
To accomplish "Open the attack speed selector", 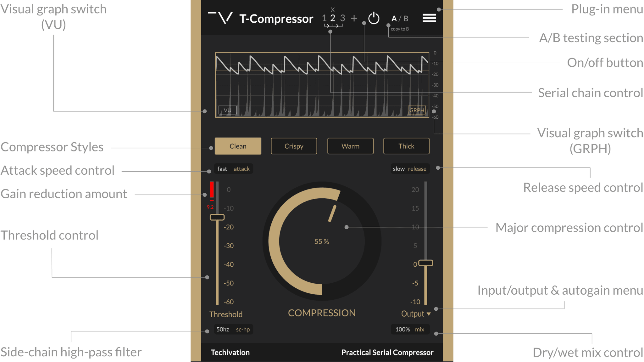I will click(233, 169).
